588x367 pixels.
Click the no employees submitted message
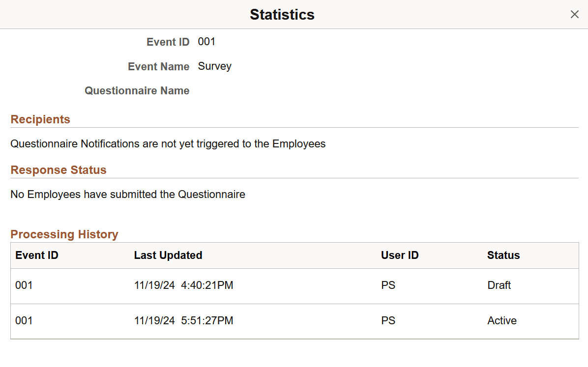127,194
